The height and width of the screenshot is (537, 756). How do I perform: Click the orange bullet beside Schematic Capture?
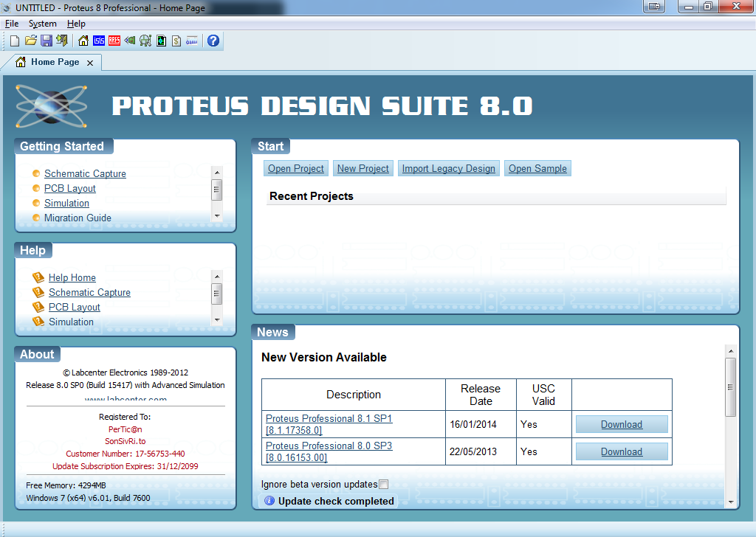(36, 173)
